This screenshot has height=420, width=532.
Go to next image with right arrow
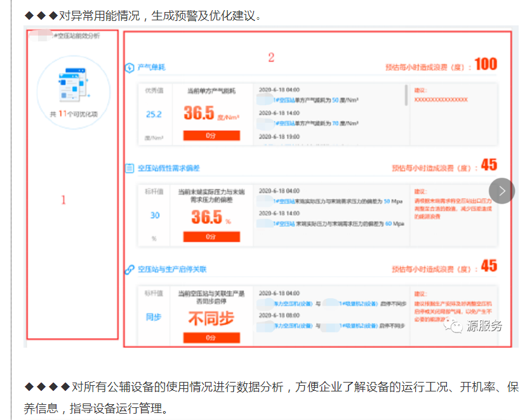(x=502, y=190)
